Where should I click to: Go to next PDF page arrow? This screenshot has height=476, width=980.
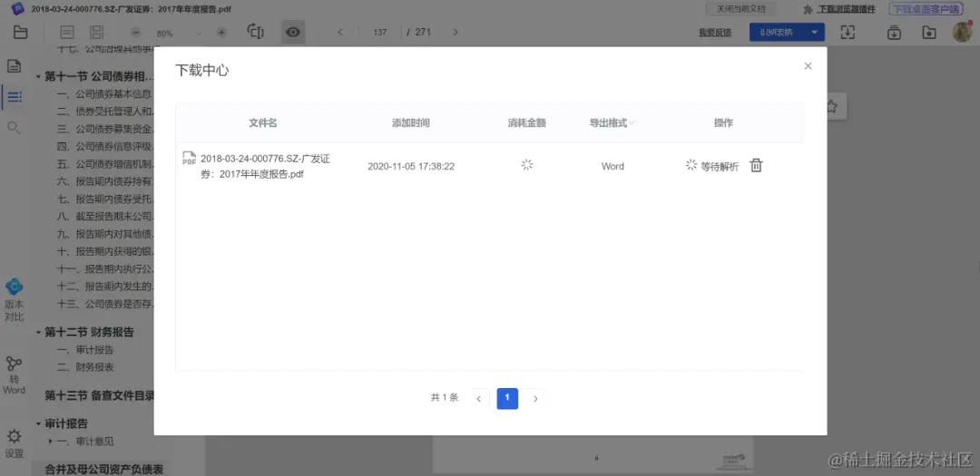455,33
